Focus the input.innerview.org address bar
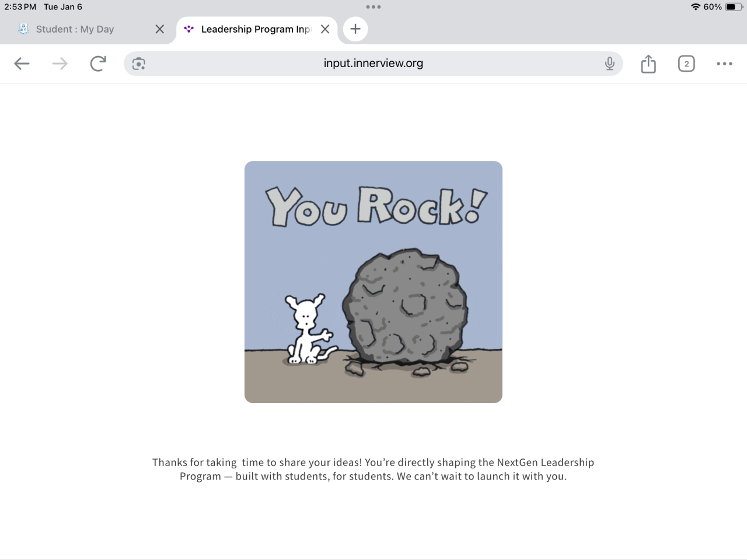The image size is (747, 560). [373, 64]
